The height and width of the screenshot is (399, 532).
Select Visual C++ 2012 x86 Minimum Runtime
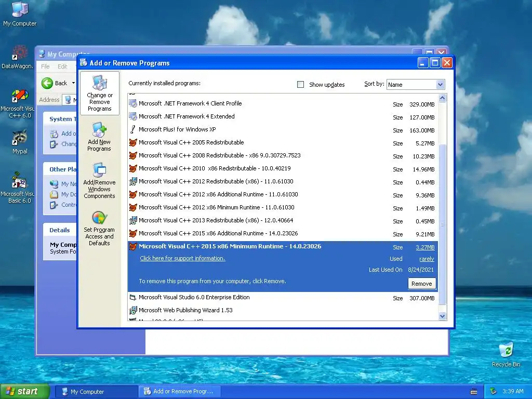(282, 207)
